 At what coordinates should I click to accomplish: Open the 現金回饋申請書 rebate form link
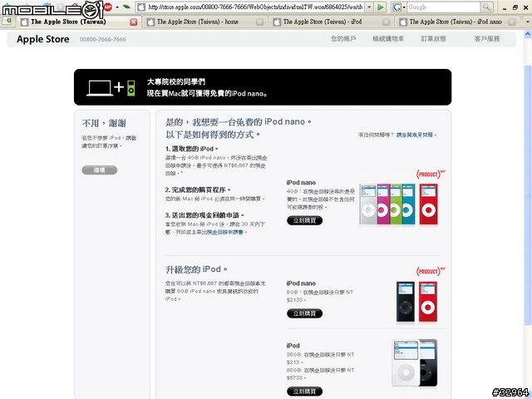225,232
